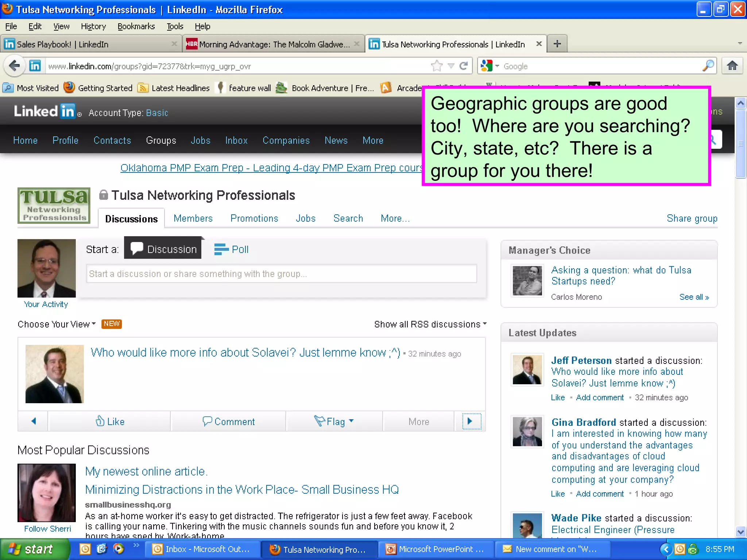The image size is (747, 560).
Task: Select the Discussions tab
Action: [131, 218]
